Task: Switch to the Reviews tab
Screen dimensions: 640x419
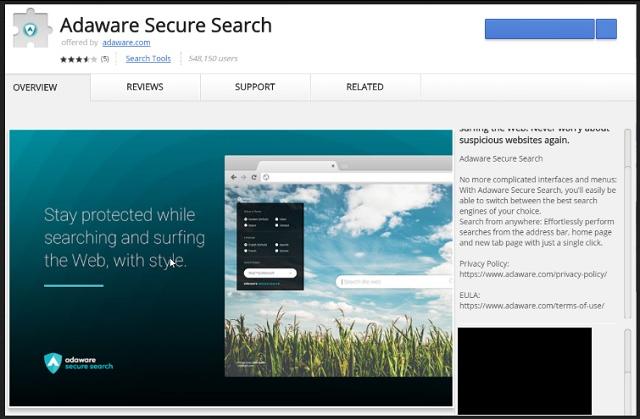Action: tap(145, 87)
